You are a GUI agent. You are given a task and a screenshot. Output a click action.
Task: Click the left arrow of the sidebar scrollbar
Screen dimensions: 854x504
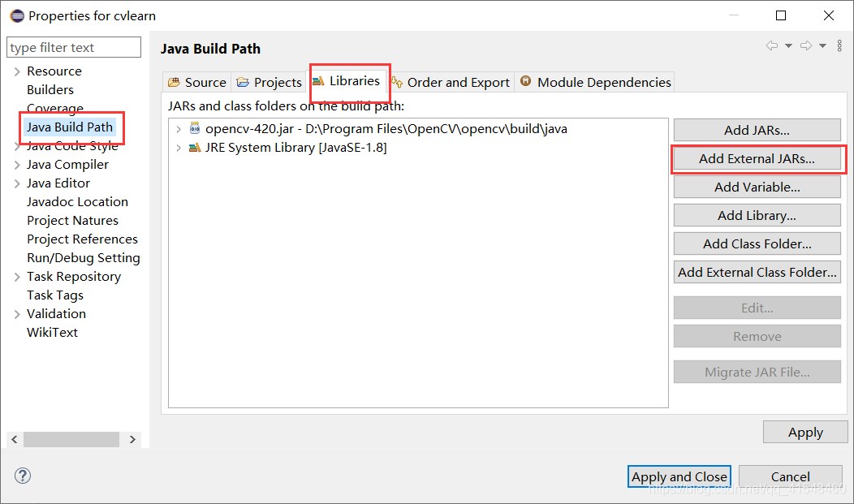click(x=14, y=439)
